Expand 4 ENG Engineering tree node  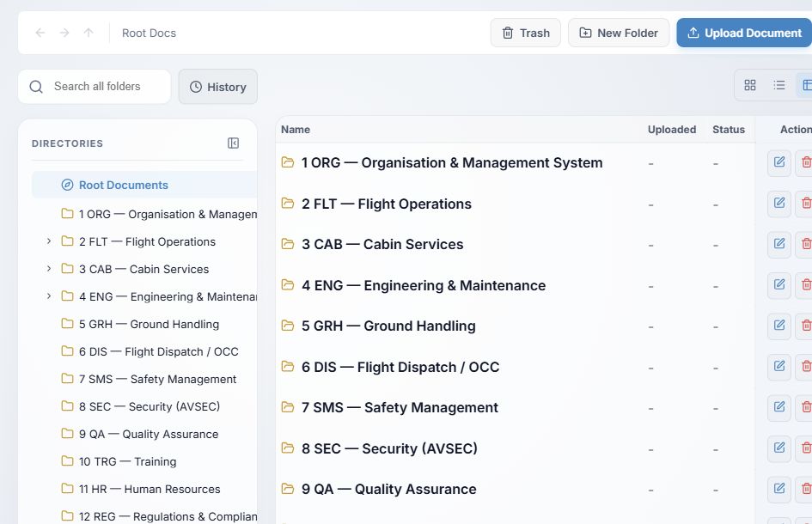coord(49,296)
